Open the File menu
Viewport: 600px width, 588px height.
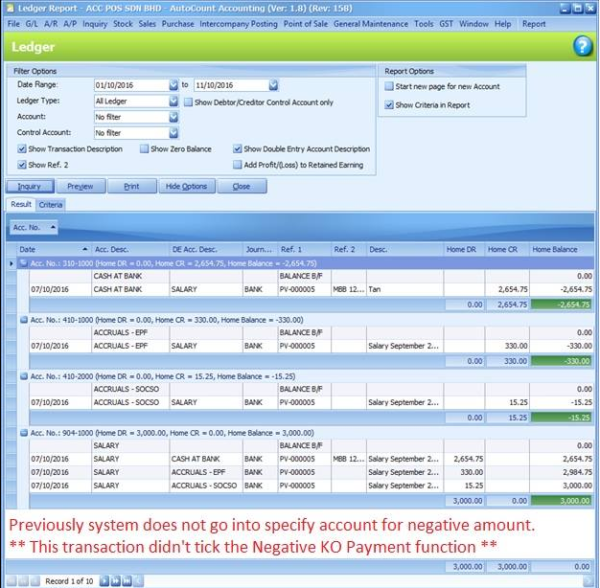pyautogui.click(x=13, y=24)
